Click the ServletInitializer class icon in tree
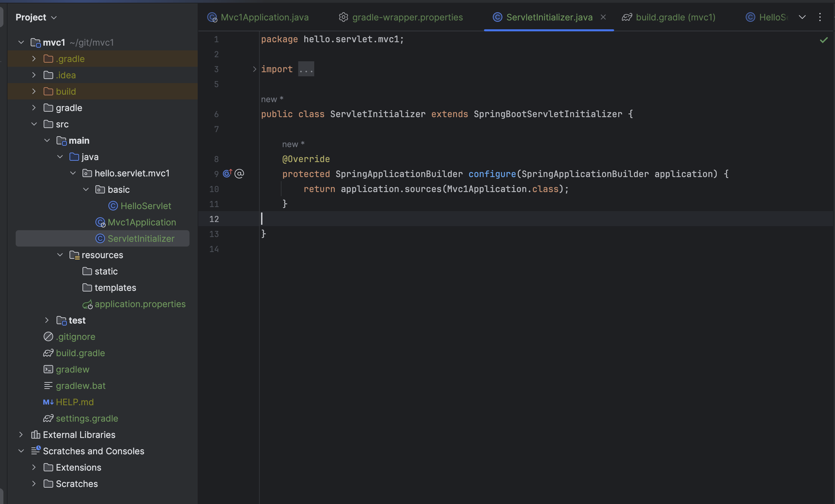Viewport: 835px width, 504px height. [x=100, y=239]
